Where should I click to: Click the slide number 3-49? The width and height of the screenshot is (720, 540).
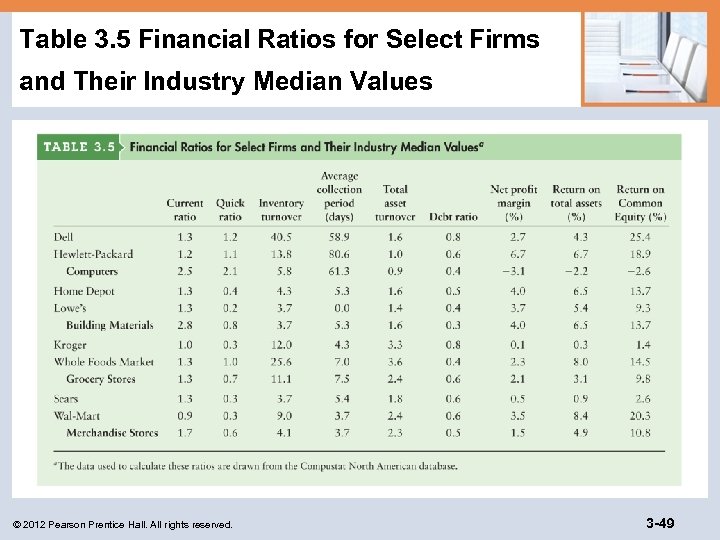tap(659, 522)
